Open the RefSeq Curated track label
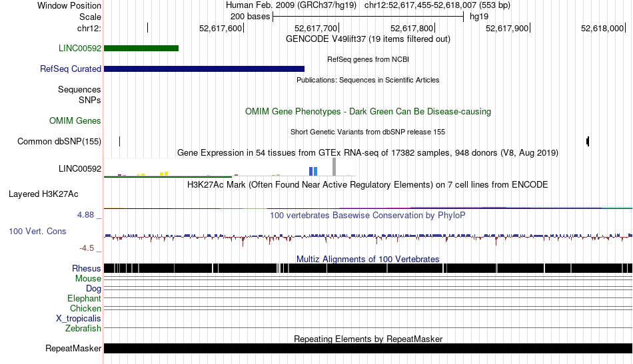The height and width of the screenshot is (364, 633). 71,69
